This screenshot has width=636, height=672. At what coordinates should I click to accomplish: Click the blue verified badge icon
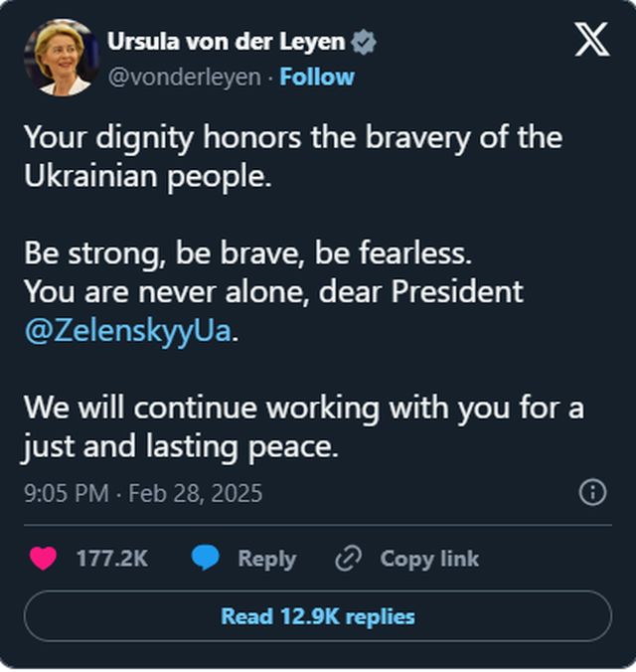(x=366, y=43)
